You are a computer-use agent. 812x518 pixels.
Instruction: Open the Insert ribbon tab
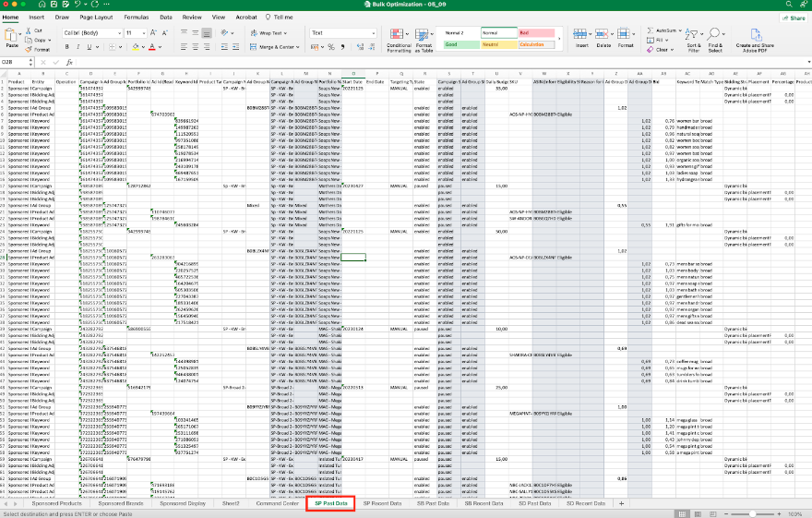36,18
